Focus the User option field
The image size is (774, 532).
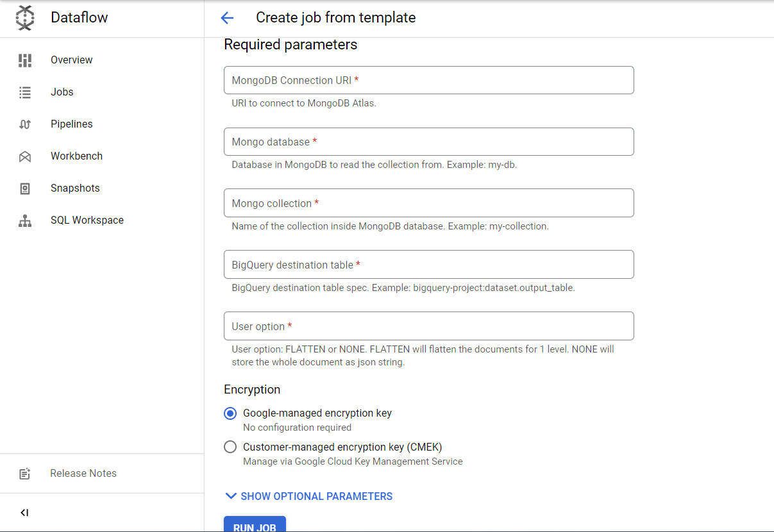pyautogui.click(x=428, y=326)
